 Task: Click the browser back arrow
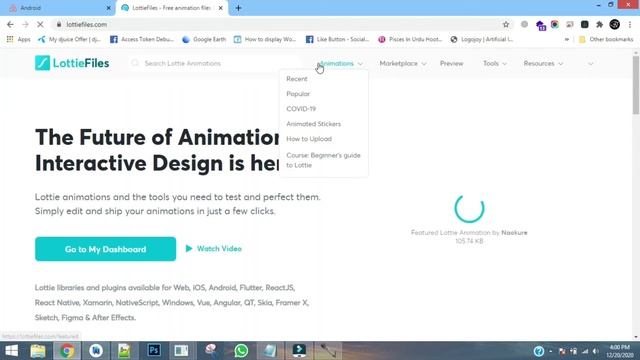pos(10,24)
